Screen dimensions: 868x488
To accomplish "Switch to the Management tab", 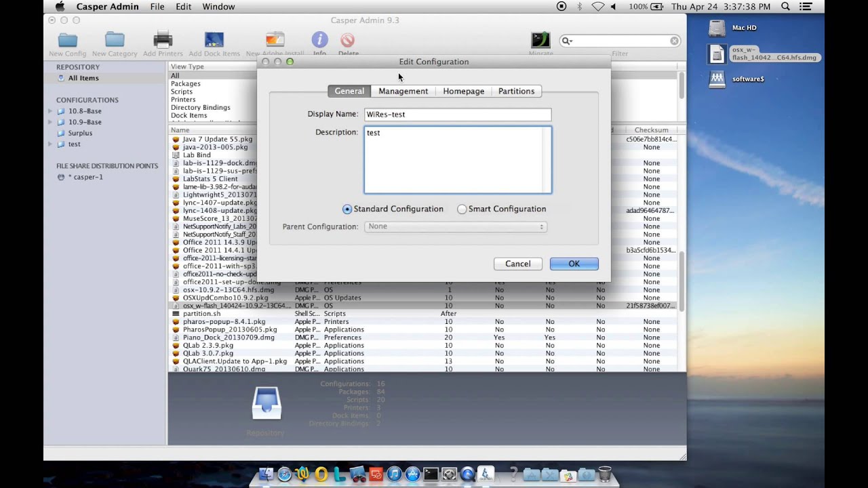I will (403, 91).
